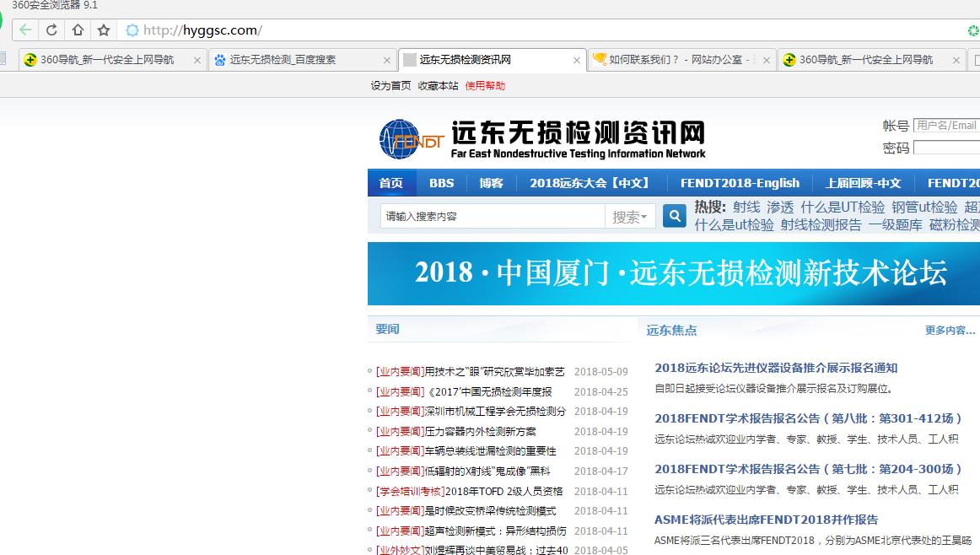Open news 用技术之"眼"研究欣赏毕加索艺

pyautogui.click(x=494, y=372)
